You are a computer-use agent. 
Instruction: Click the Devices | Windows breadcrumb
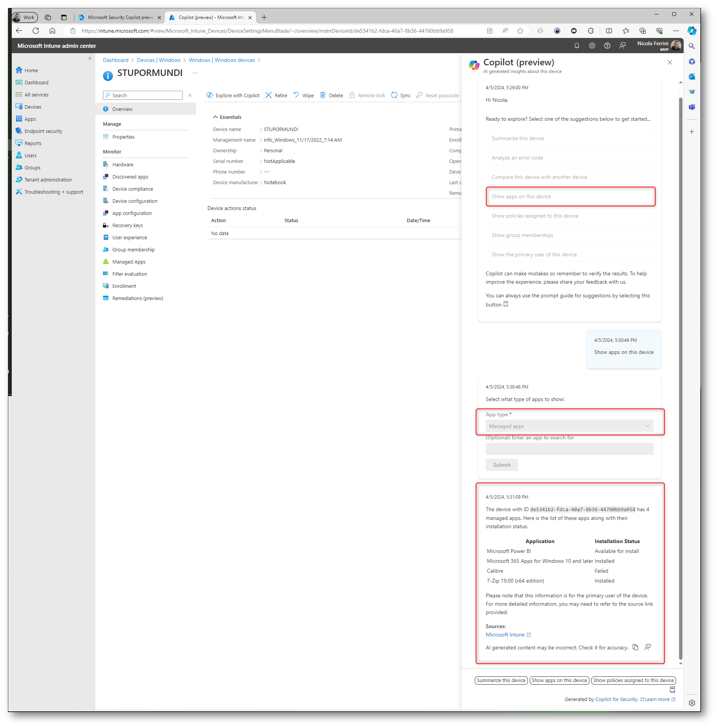pos(159,60)
